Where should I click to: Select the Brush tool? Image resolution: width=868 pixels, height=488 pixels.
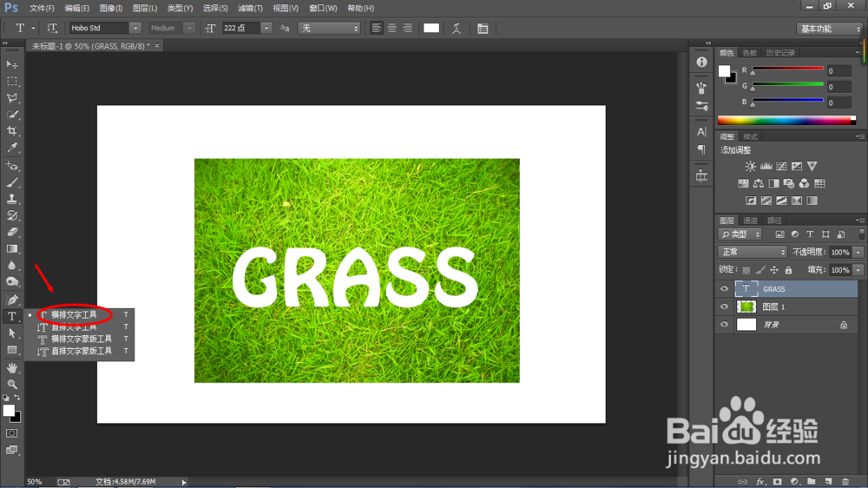(11, 182)
